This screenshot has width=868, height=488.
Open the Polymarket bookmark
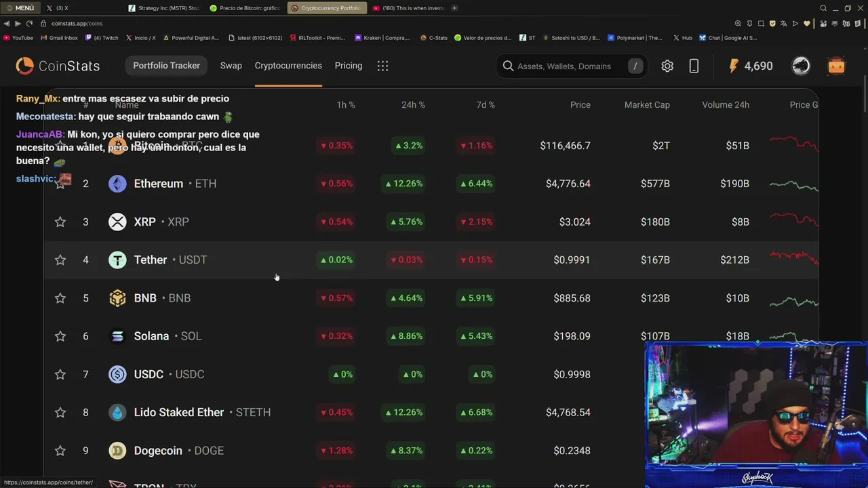click(x=635, y=38)
